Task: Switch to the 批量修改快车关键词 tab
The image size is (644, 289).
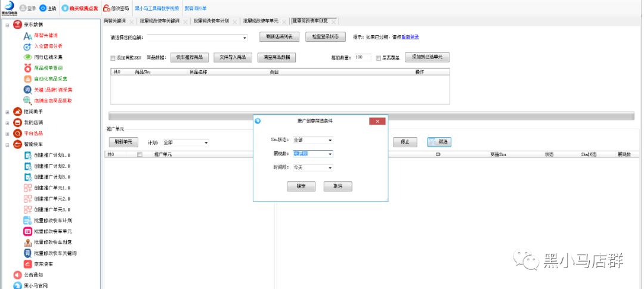Action: [159, 20]
